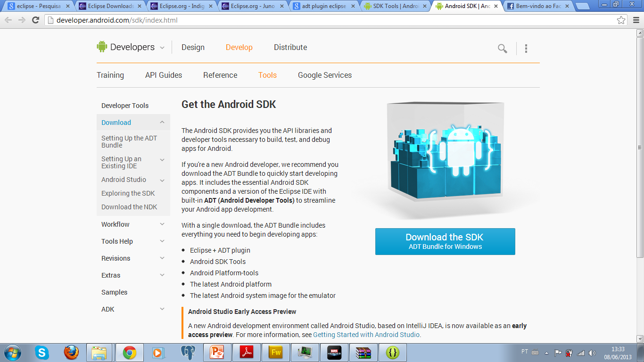Open the Marvel Heroes taskbar icon
The width and height of the screenshot is (644, 362).
pyautogui.click(x=334, y=353)
